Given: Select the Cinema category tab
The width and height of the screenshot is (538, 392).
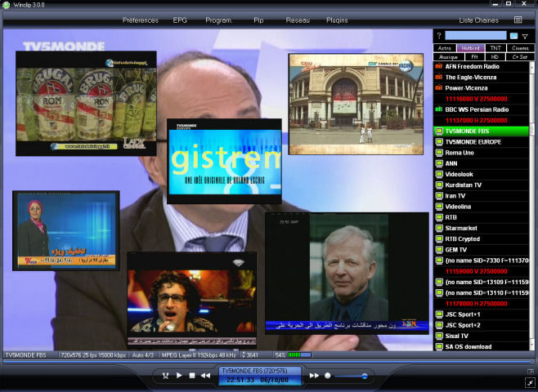Looking at the screenshot, I should 520,48.
